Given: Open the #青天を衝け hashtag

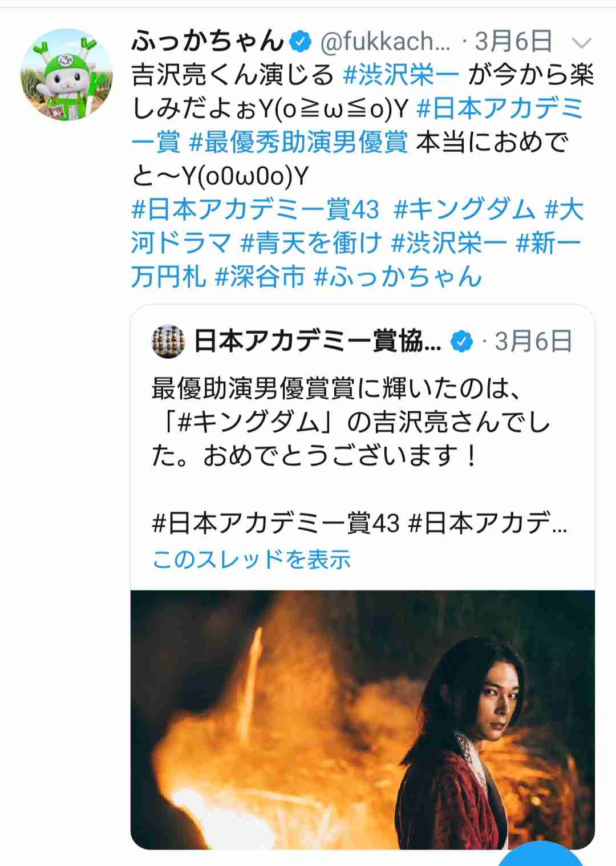Looking at the screenshot, I should click(x=311, y=243).
